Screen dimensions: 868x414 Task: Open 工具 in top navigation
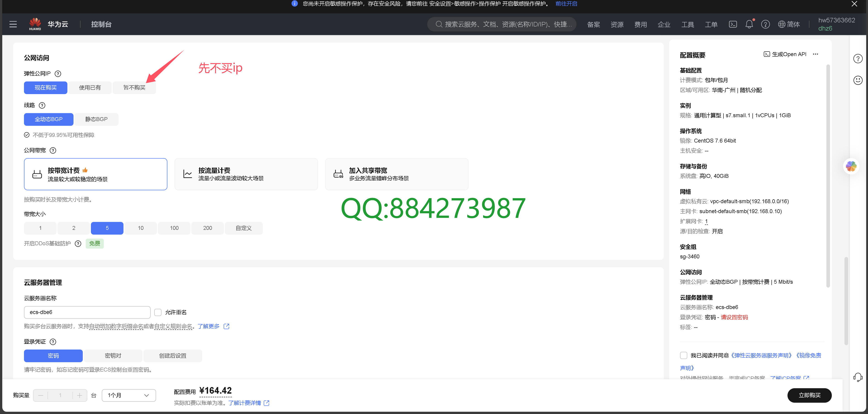click(x=687, y=25)
